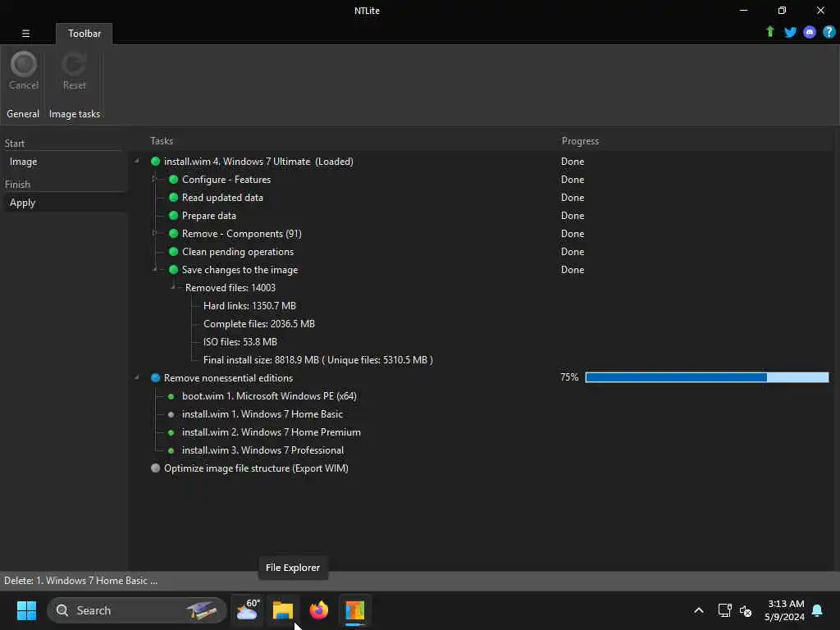Select the Toolbar tab
This screenshot has height=630, width=840.
[x=84, y=33]
